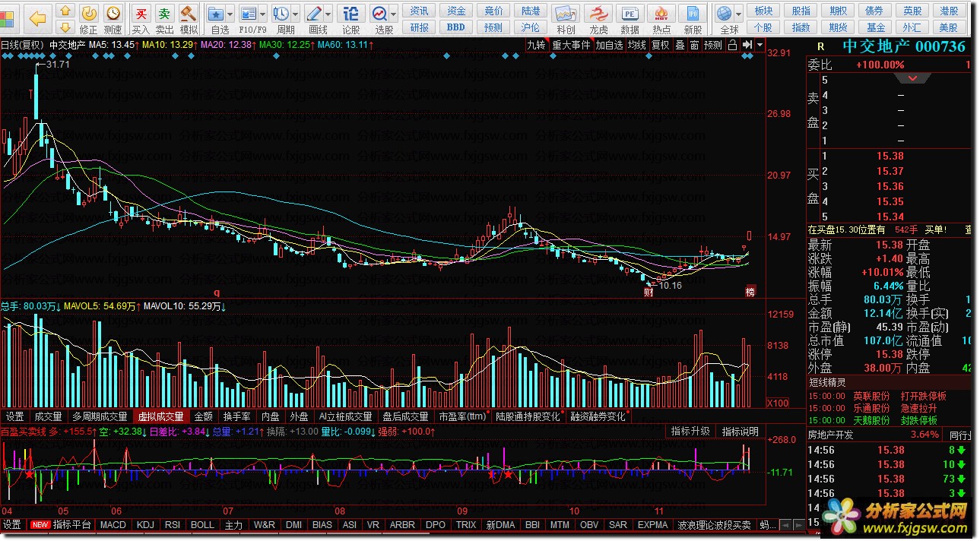Select the 画线 pencil drawing tool
The width and height of the screenshot is (980, 541).
click(x=314, y=14)
